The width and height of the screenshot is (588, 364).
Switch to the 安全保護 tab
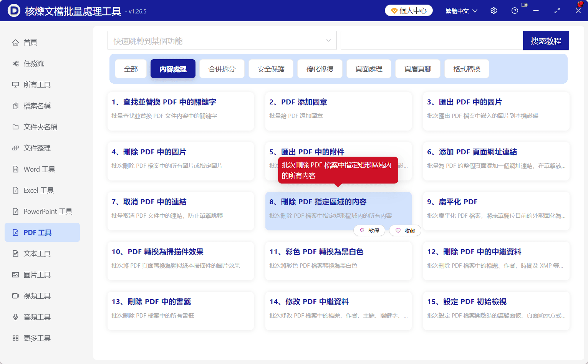point(271,69)
